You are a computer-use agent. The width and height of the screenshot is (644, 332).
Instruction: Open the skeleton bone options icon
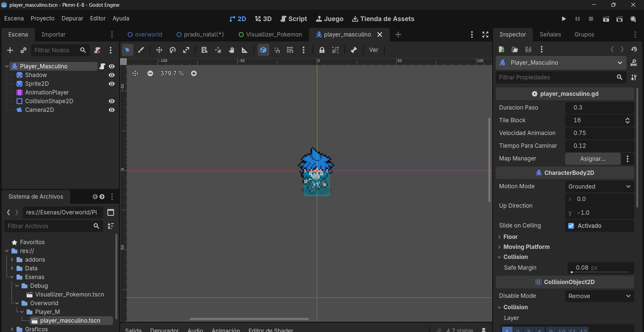tap(354, 50)
